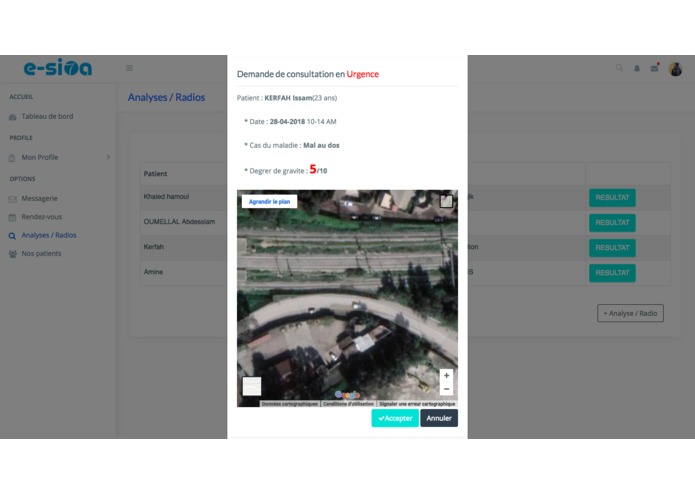Viewport: 695px width, 494px height.
Task: Open Mon Profile menu item
Action: (x=40, y=157)
